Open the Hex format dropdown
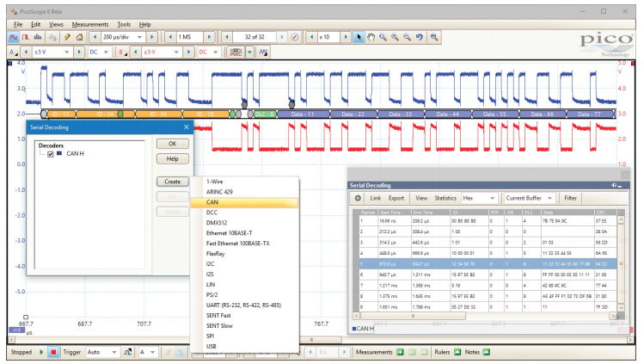The image size is (644, 364). coord(492,198)
